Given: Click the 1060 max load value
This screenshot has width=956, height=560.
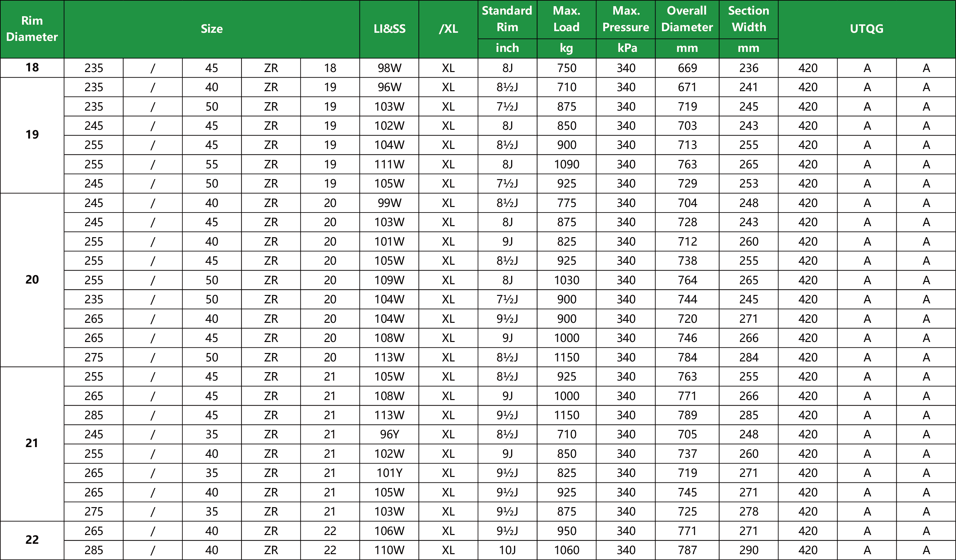Looking at the screenshot, I should [566, 550].
